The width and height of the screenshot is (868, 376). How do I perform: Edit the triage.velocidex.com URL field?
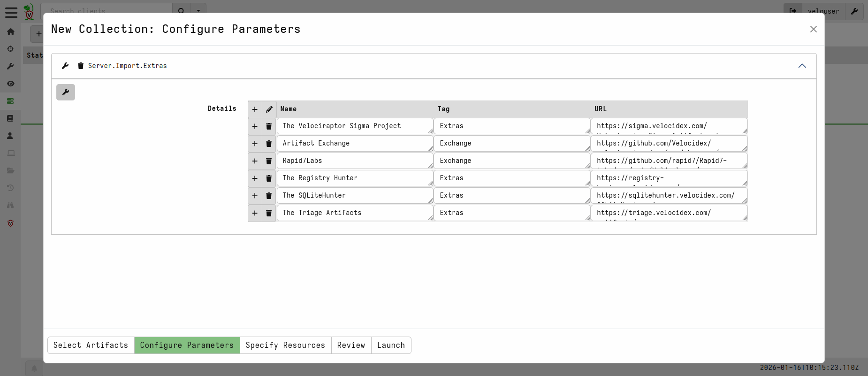click(670, 213)
